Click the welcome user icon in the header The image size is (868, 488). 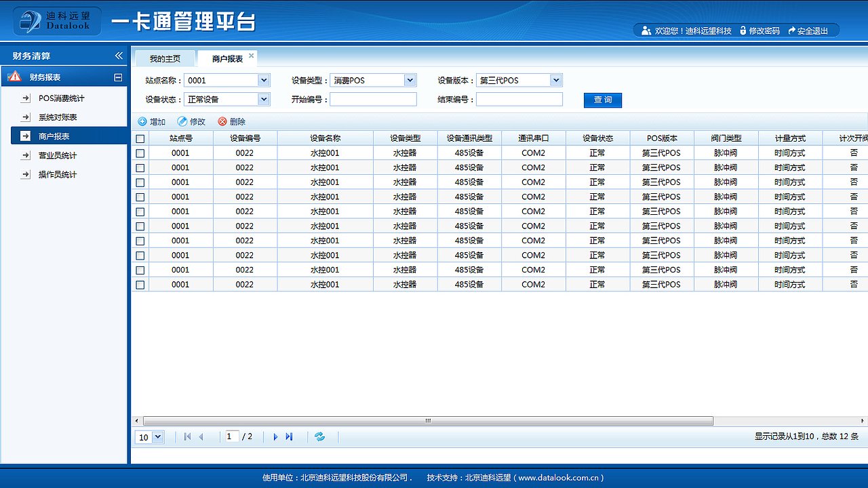(646, 30)
